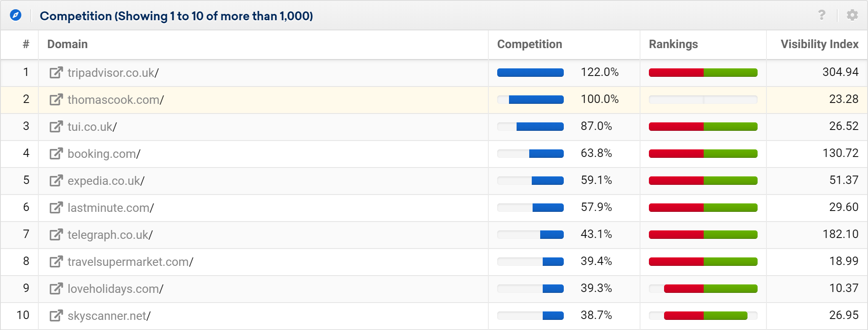Viewport: 868px width, 330px height.
Task: Click skyscanner.net red-green rankings bar
Action: 706,316
